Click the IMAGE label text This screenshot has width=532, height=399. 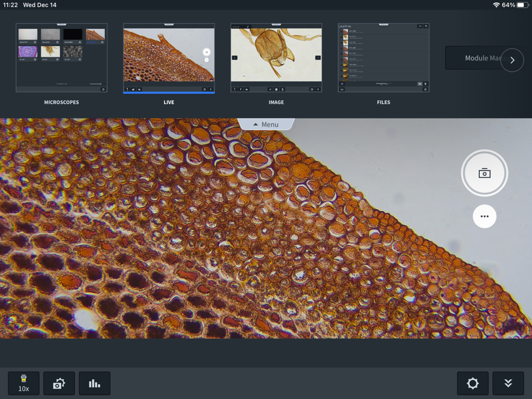(x=276, y=102)
